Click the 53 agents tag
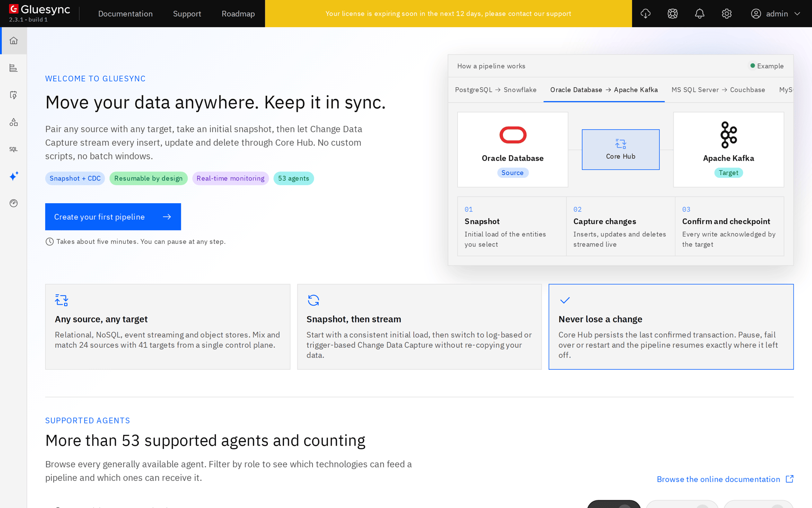This screenshot has width=812, height=508. click(294, 178)
